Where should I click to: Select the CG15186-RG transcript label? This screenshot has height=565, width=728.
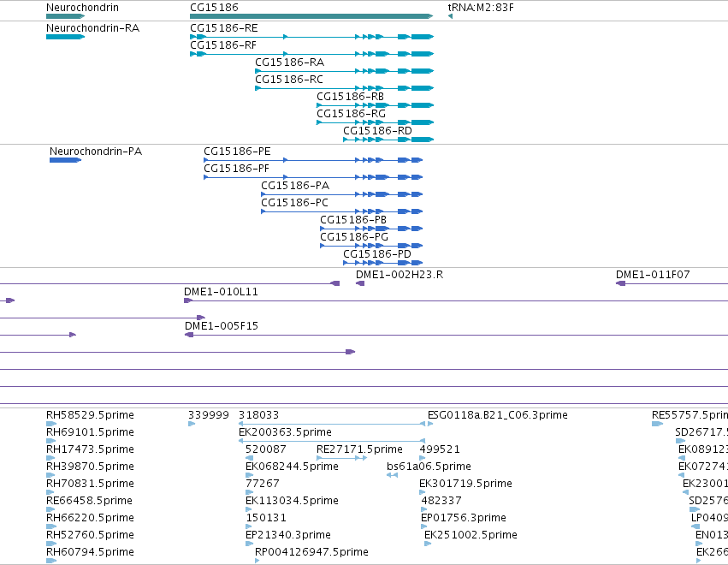coord(351,114)
